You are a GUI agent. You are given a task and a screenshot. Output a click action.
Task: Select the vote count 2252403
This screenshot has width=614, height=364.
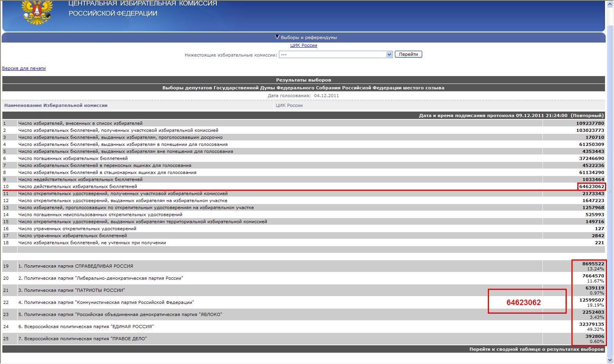[x=593, y=312]
